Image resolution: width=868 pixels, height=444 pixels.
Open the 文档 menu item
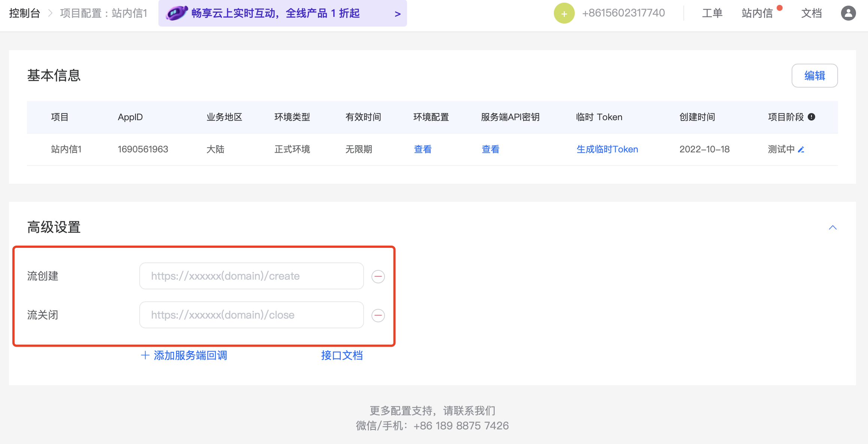pyautogui.click(x=811, y=13)
